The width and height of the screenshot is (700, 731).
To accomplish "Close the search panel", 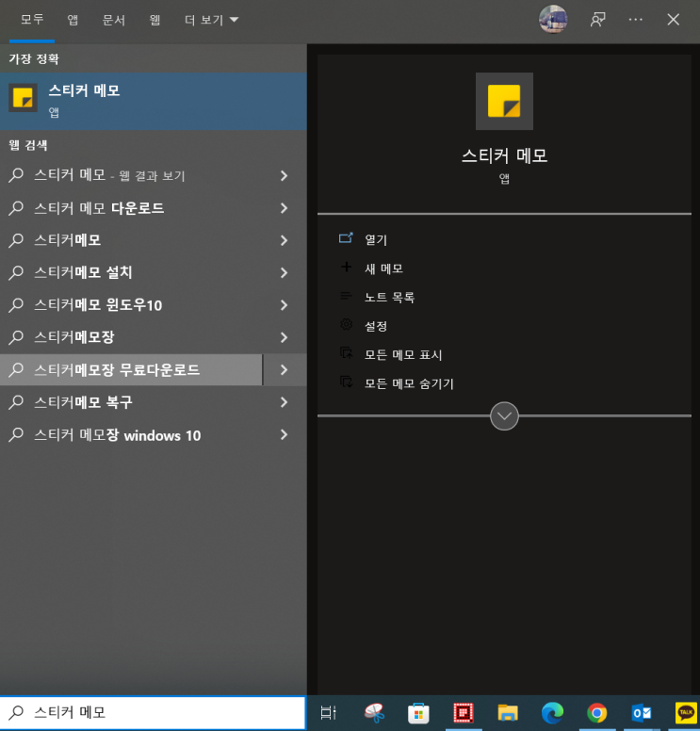I will pos(673,20).
